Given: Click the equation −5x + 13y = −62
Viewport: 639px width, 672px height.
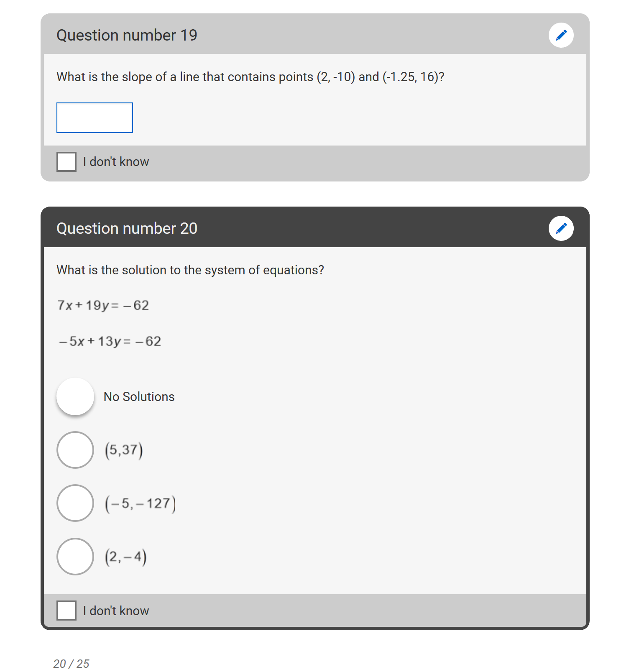Looking at the screenshot, I should (110, 341).
